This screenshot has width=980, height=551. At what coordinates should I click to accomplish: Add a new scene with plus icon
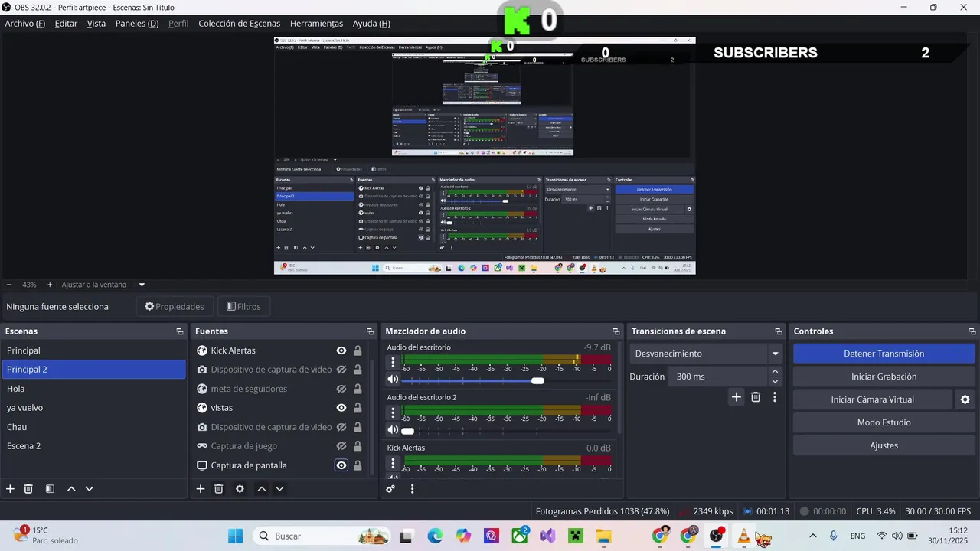[10, 489]
